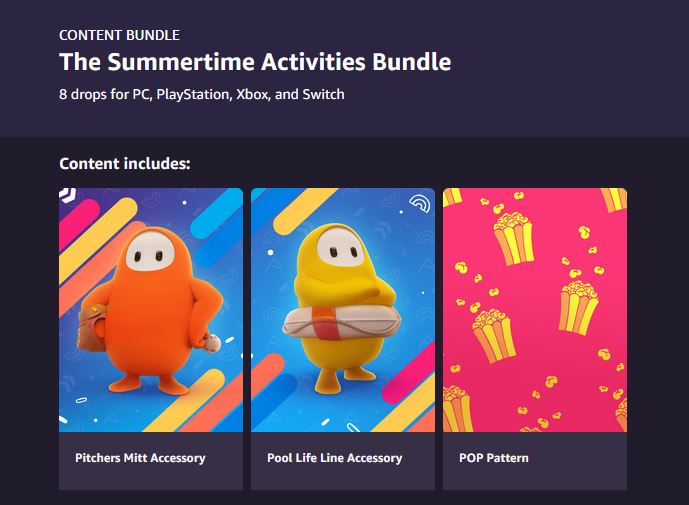This screenshot has width=689, height=505.
Task: Click the Pool Life Line Accessory label
Action: (334, 458)
